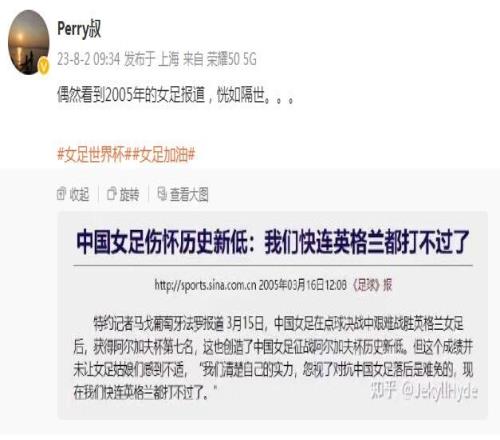View the full-size image via 查看大图

tap(189, 194)
